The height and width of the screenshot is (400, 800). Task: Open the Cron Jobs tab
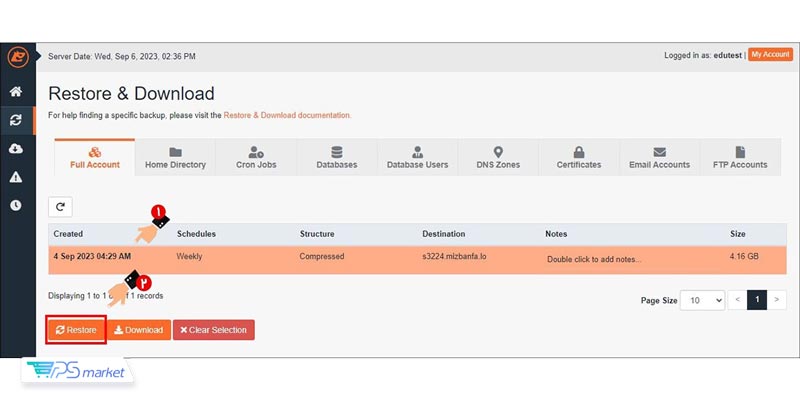pos(257,158)
